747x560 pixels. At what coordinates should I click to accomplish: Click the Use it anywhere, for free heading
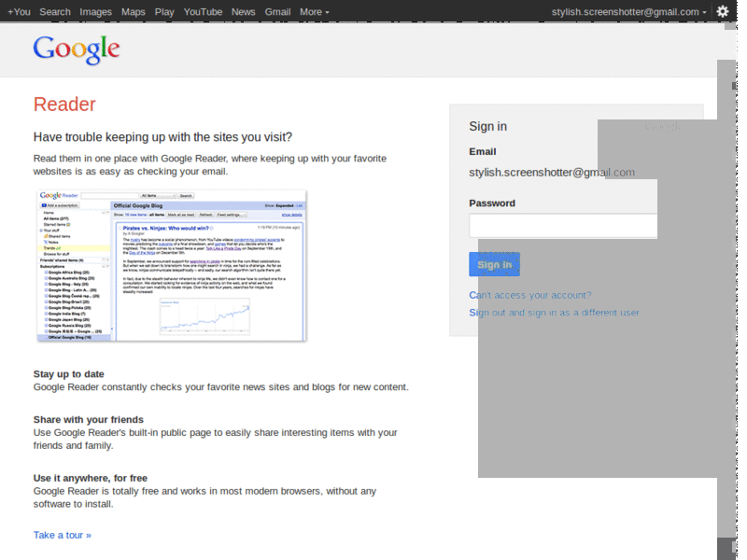click(x=90, y=478)
